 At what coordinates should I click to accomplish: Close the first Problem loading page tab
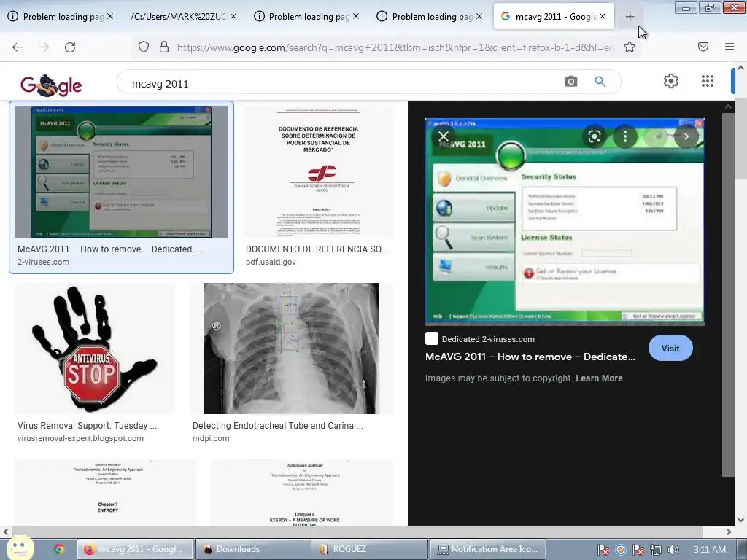110,16
